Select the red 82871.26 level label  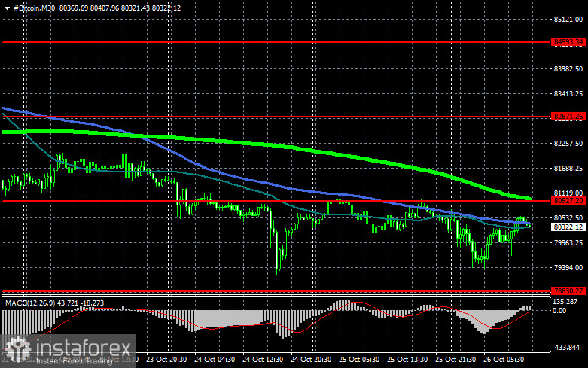pos(568,117)
